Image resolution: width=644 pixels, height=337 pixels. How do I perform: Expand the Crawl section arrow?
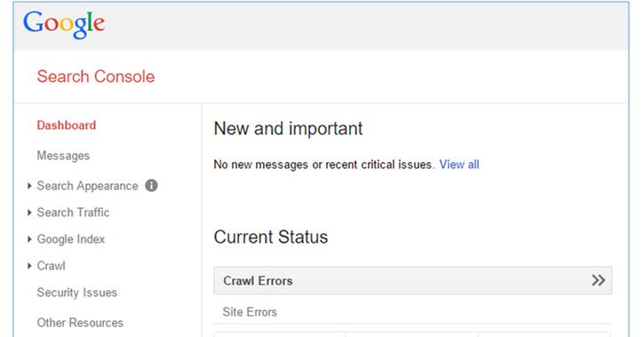(x=29, y=266)
